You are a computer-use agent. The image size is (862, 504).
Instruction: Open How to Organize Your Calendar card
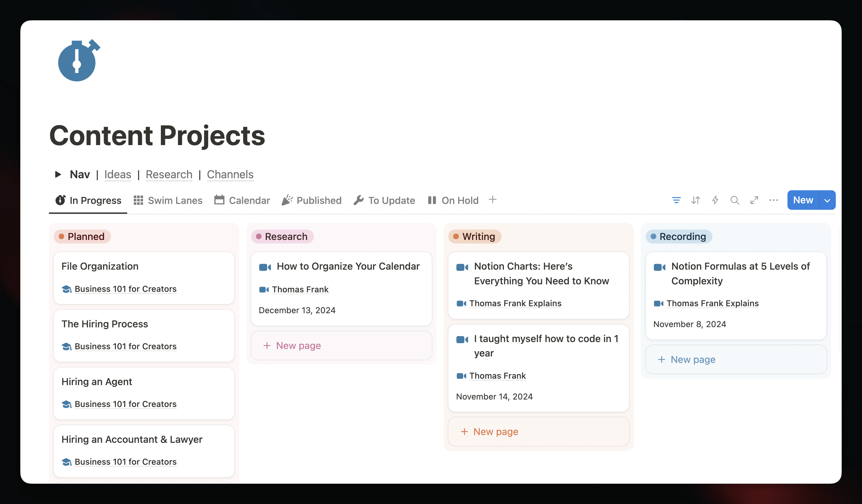point(341,289)
